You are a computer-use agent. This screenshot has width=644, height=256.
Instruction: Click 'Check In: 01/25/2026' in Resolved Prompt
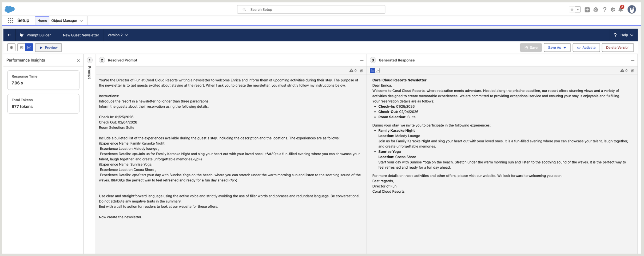point(116,117)
